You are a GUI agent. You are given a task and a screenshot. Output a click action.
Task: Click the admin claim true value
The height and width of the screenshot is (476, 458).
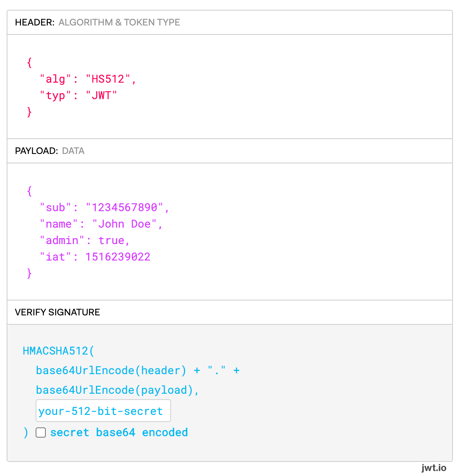click(x=112, y=240)
